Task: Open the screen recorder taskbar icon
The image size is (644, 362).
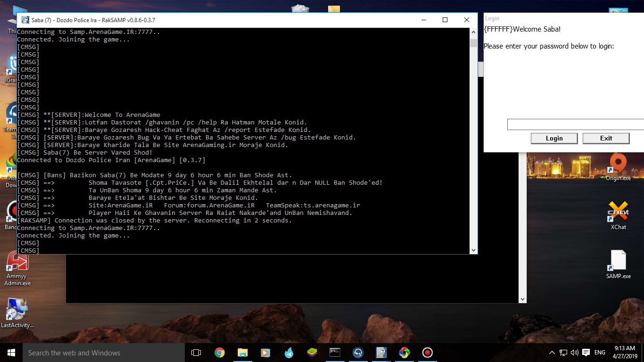Action: 427,353
